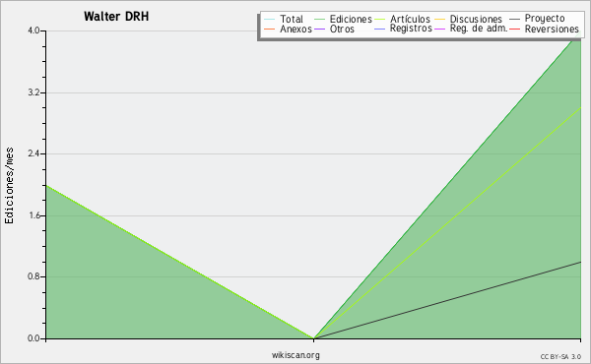Click the 0.0 y-axis value
Screen dimensions: 591x364
(x=33, y=338)
